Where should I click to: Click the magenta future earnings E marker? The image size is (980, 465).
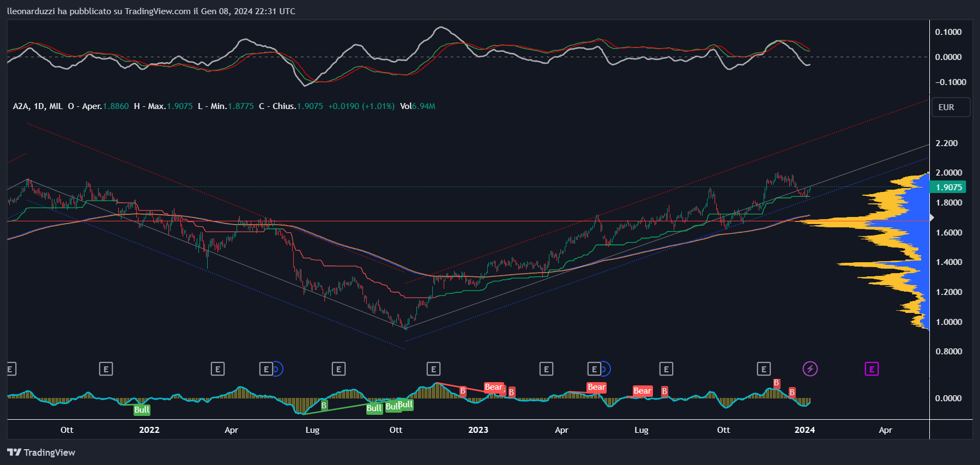coord(872,369)
